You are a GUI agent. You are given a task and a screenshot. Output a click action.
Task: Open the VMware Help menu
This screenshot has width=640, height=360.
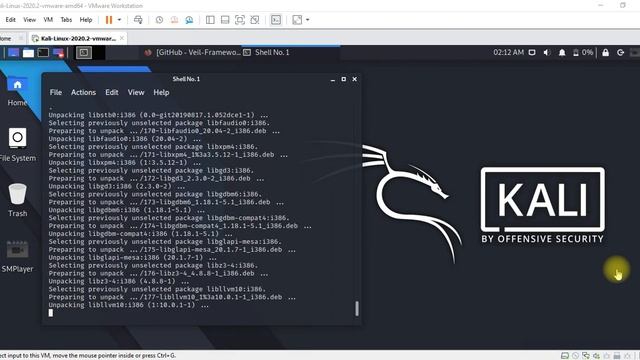click(86, 20)
